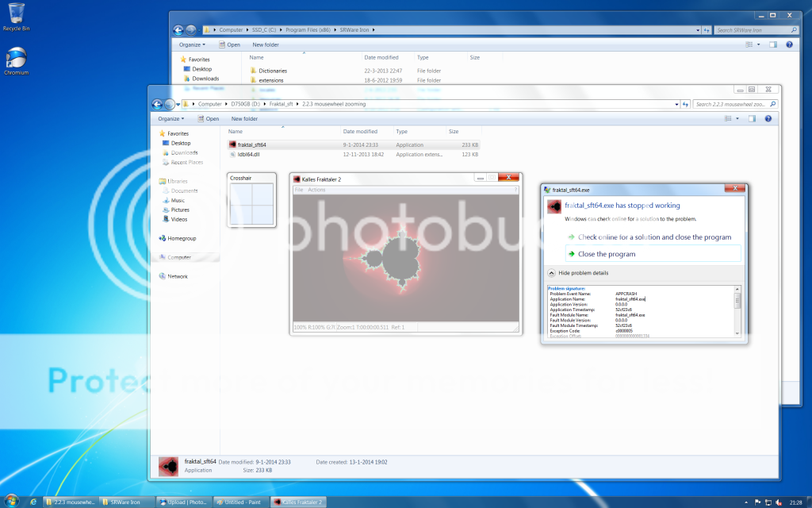Click the Internet Explorer taskbar icon

pyautogui.click(x=33, y=502)
